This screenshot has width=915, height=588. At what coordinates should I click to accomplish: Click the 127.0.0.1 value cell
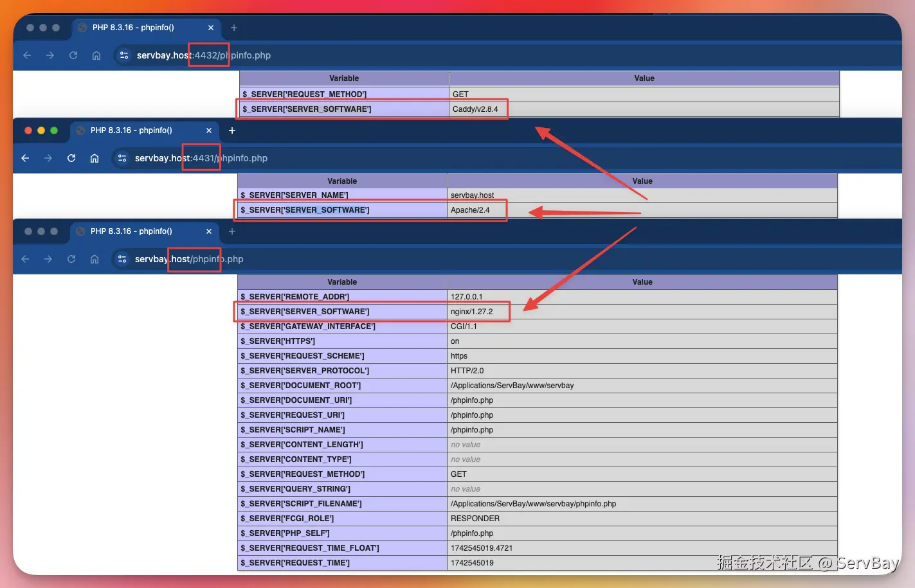pos(642,297)
